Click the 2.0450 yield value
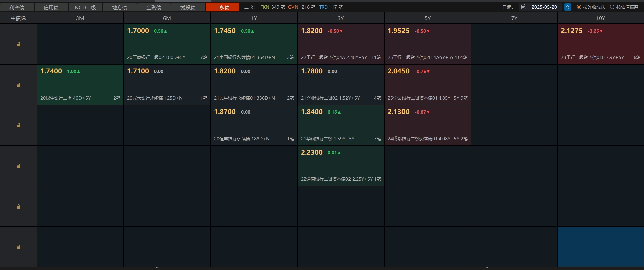This screenshot has height=270, width=644. pyautogui.click(x=398, y=71)
